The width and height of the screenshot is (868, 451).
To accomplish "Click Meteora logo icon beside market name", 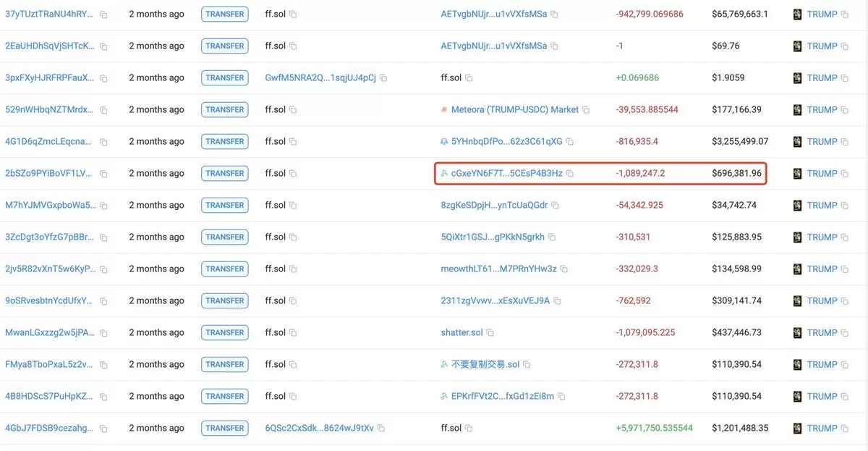I will [x=445, y=110].
